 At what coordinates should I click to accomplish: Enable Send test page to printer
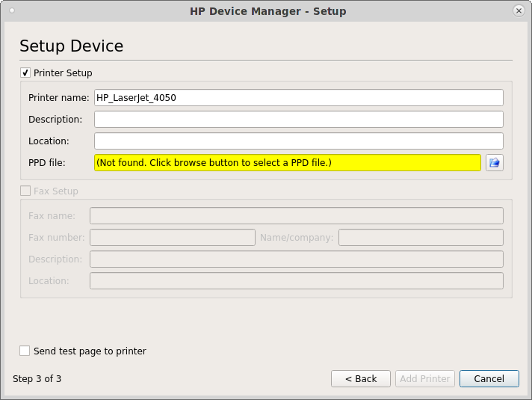coord(25,351)
